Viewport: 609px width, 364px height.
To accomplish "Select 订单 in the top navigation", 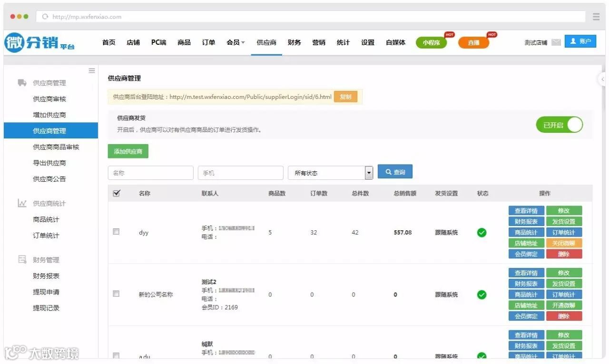I will click(208, 42).
